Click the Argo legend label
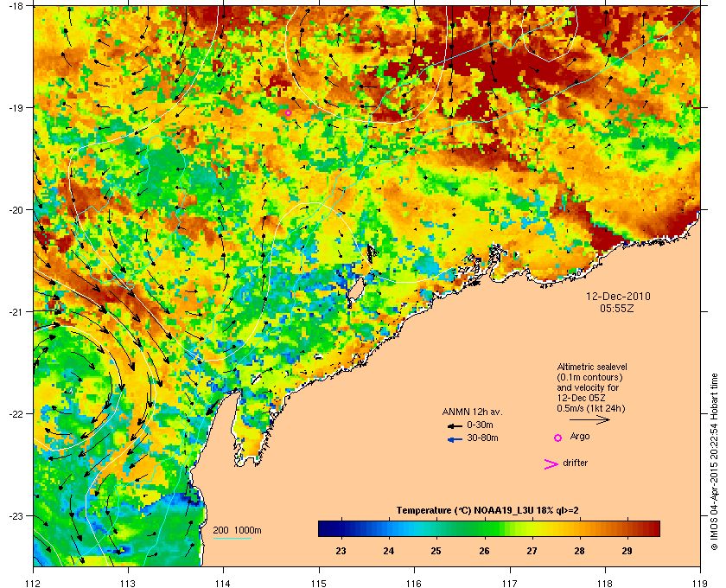Screen dimensions: 726x588 (580, 437)
